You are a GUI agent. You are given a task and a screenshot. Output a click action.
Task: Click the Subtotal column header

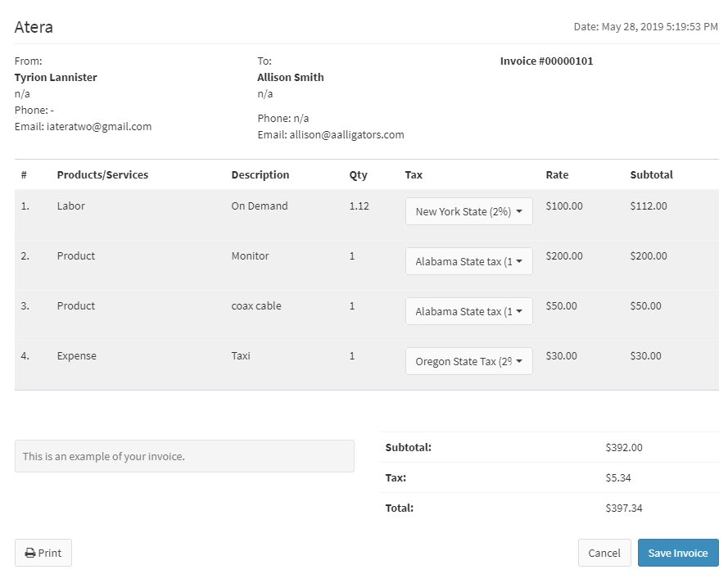(x=651, y=174)
